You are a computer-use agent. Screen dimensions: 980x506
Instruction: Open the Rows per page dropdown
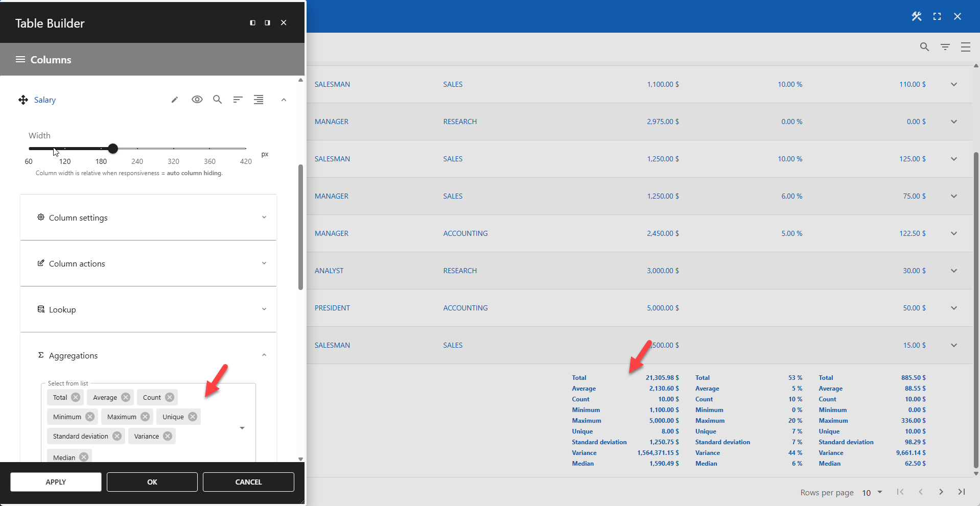tap(875, 493)
